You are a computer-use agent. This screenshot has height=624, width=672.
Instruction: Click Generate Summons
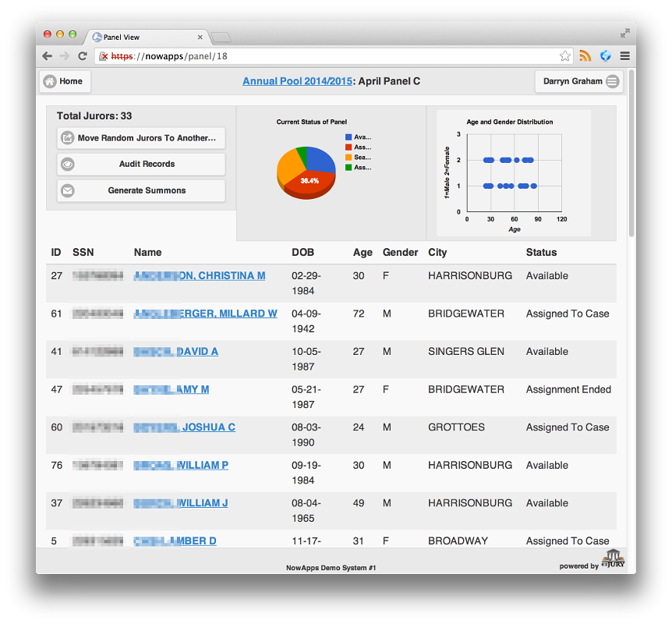141,190
